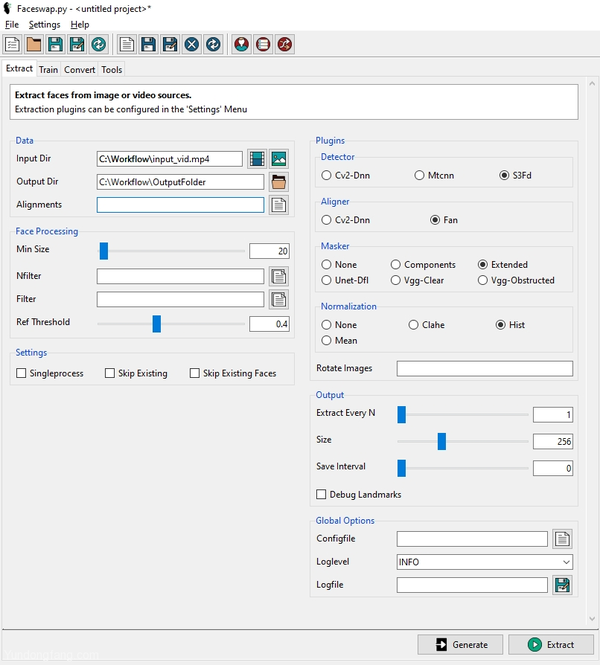Screen dimensions: 600x665
Task: Load a task via the document icon
Action: [127, 44]
